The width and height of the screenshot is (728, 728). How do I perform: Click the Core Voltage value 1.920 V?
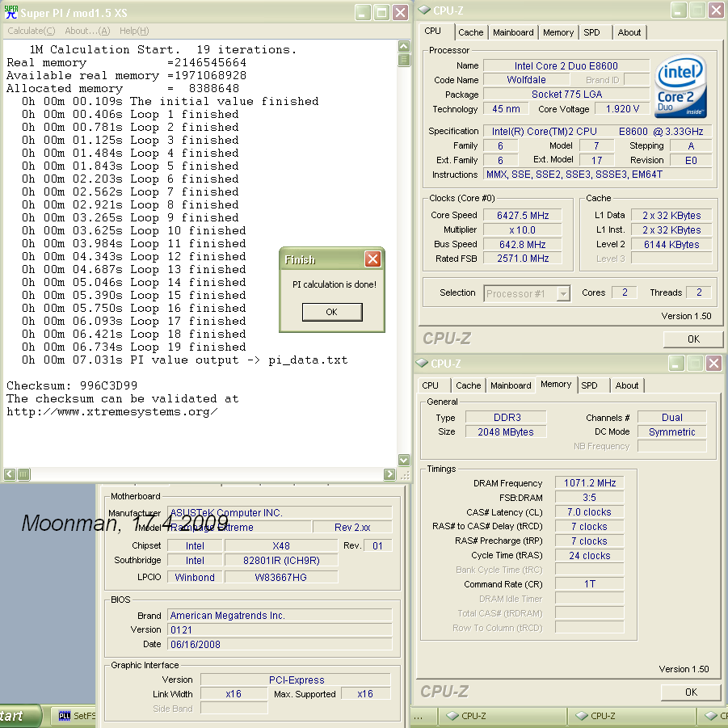622,108
